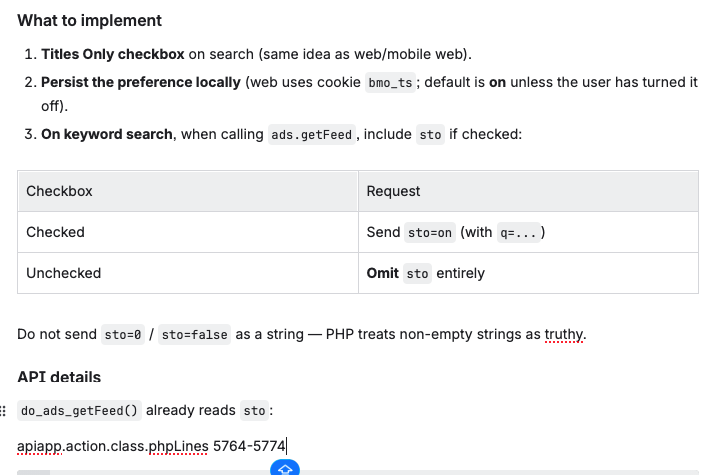Click the underlined word 'apiapp' in last line
This screenshot has height=475, width=725.
pyautogui.click(x=39, y=446)
